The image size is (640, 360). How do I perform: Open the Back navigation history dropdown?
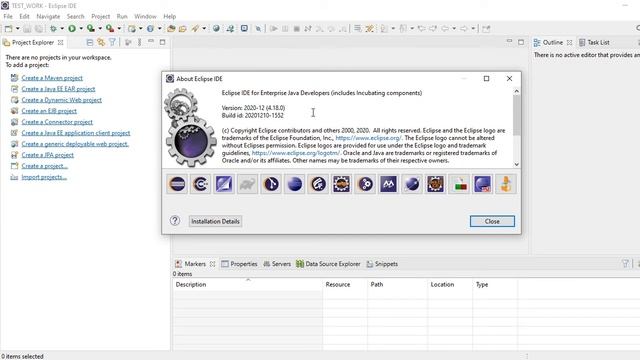pos(454,29)
